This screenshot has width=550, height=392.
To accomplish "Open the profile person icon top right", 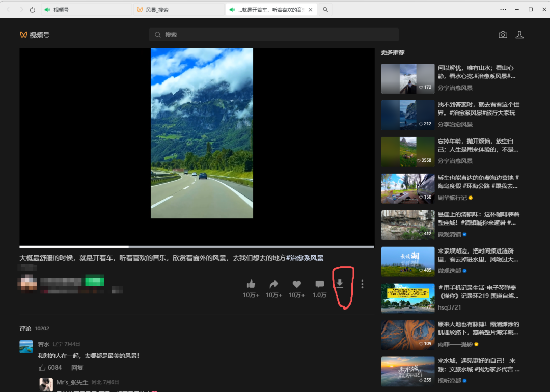I will [519, 34].
